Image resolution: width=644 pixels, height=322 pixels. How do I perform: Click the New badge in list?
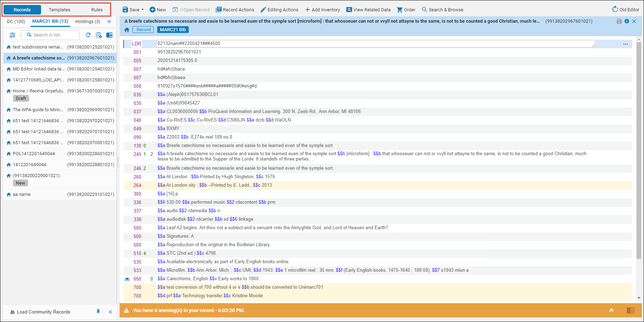[21, 183]
